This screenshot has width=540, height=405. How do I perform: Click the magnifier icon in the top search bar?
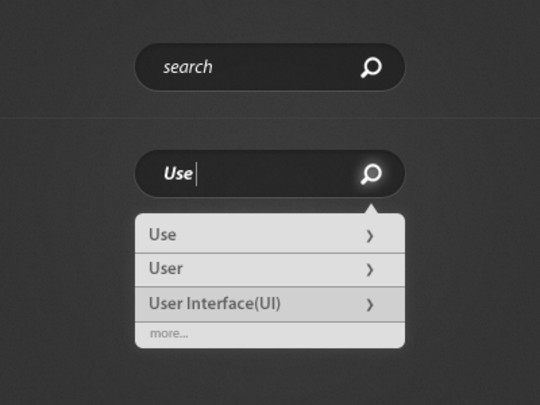(x=371, y=68)
